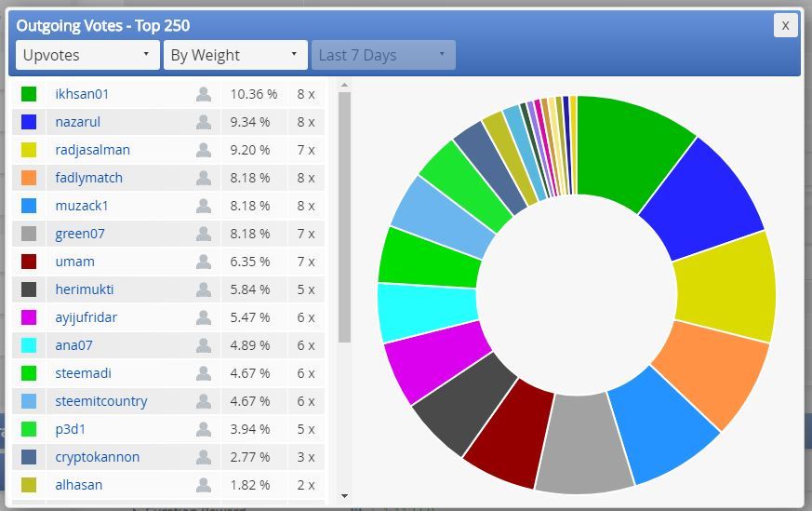812x511 pixels.
Task: Open profile icon beside ana07
Action: pyautogui.click(x=204, y=345)
